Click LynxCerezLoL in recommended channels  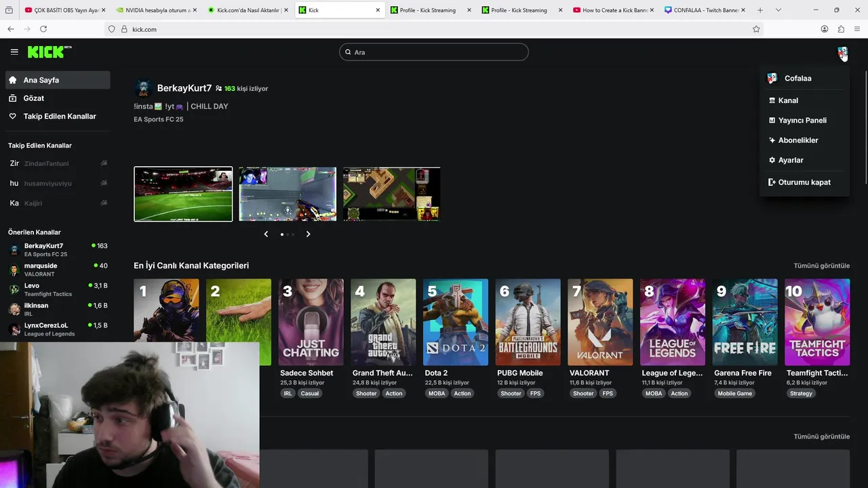tap(58, 329)
